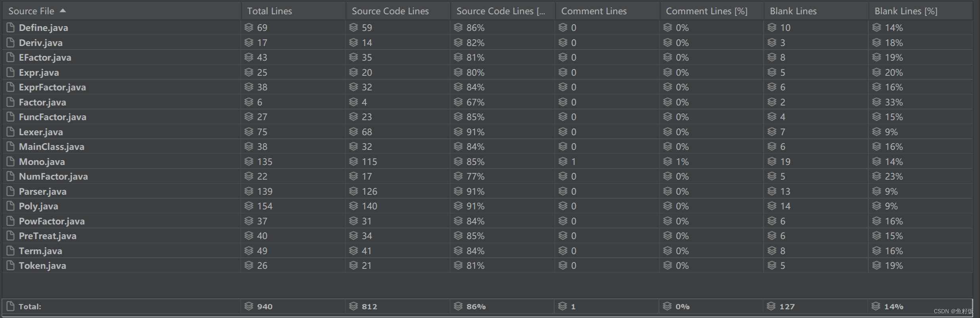The height and width of the screenshot is (318, 980).
Task: Click total source code lines value 812
Action: pyautogui.click(x=369, y=306)
